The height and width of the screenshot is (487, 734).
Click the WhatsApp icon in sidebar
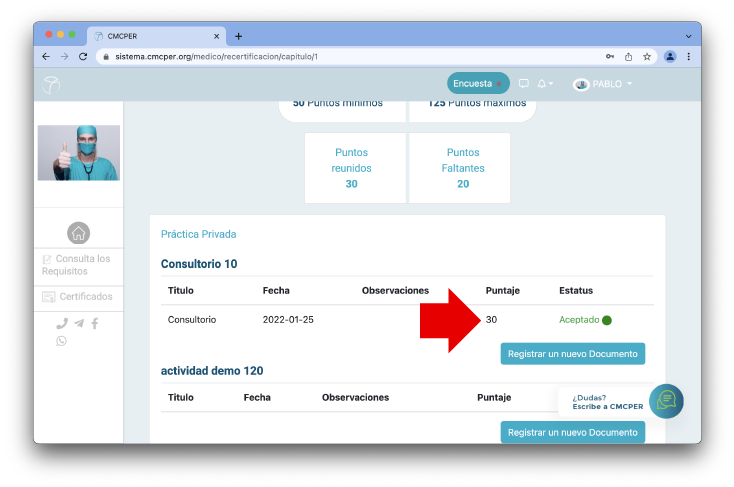pyautogui.click(x=62, y=341)
